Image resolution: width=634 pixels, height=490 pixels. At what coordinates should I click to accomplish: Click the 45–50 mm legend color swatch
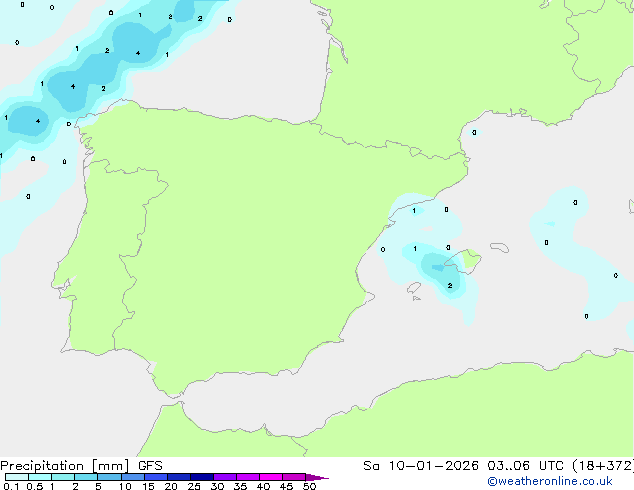tap(294, 477)
